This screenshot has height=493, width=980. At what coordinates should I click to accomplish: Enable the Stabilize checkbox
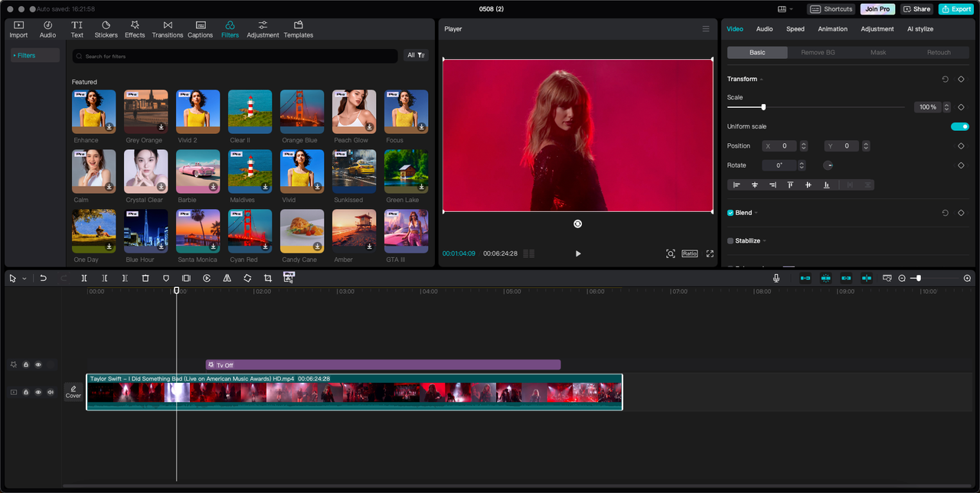pyautogui.click(x=730, y=240)
